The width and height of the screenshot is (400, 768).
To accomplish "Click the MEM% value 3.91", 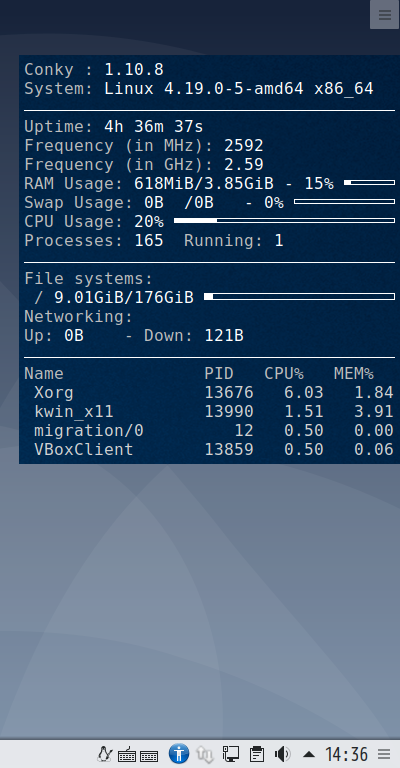I will pos(374,411).
